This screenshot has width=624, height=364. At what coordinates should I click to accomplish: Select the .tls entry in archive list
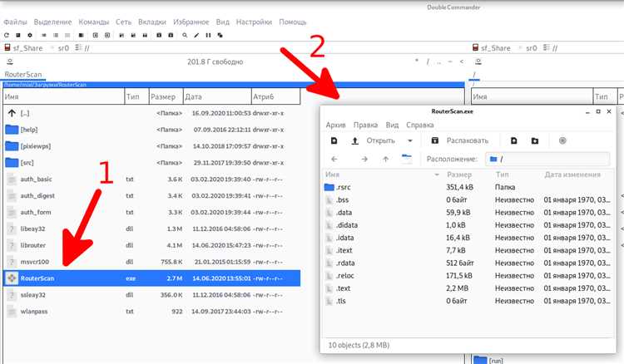[468, 301]
